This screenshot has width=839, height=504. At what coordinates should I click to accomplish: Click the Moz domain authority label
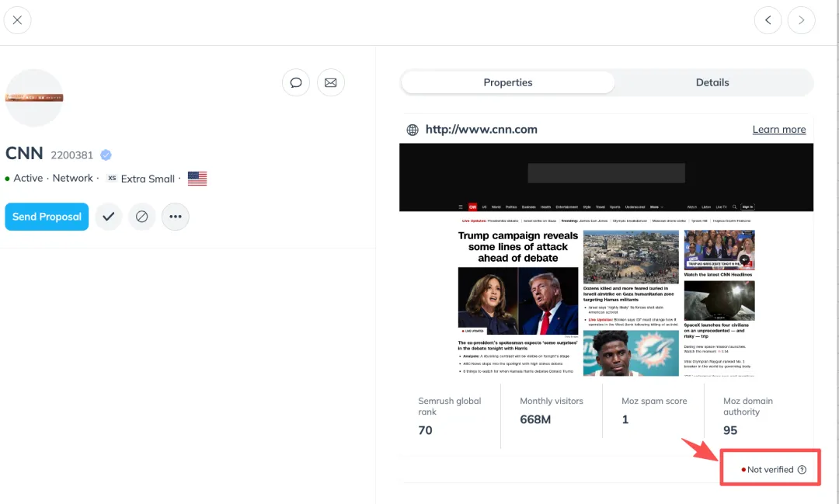[x=748, y=406]
